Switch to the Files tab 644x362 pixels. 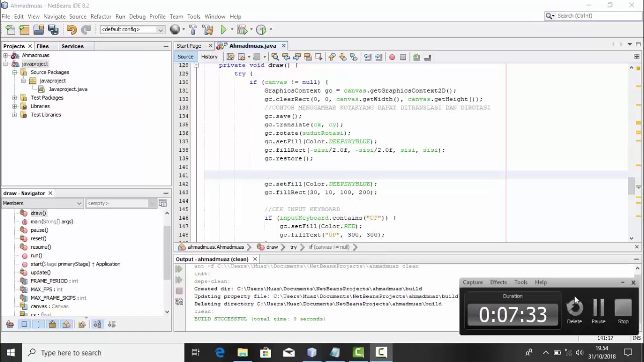(x=43, y=46)
